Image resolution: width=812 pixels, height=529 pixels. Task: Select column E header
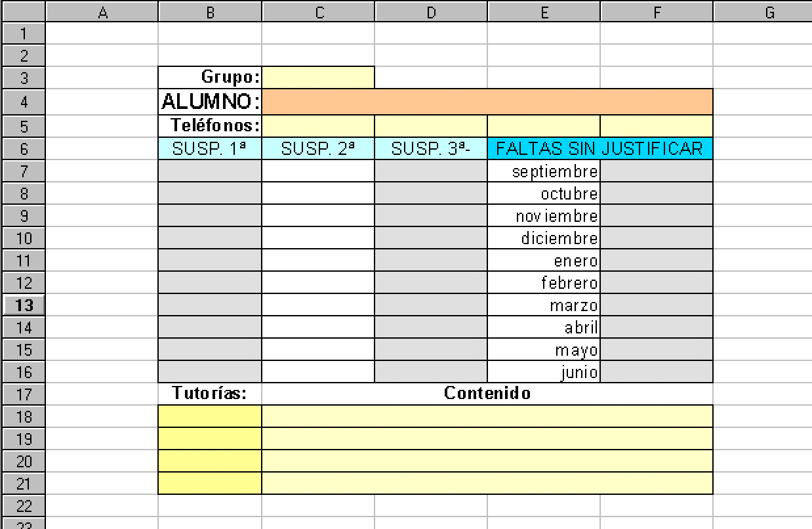point(544,11)
